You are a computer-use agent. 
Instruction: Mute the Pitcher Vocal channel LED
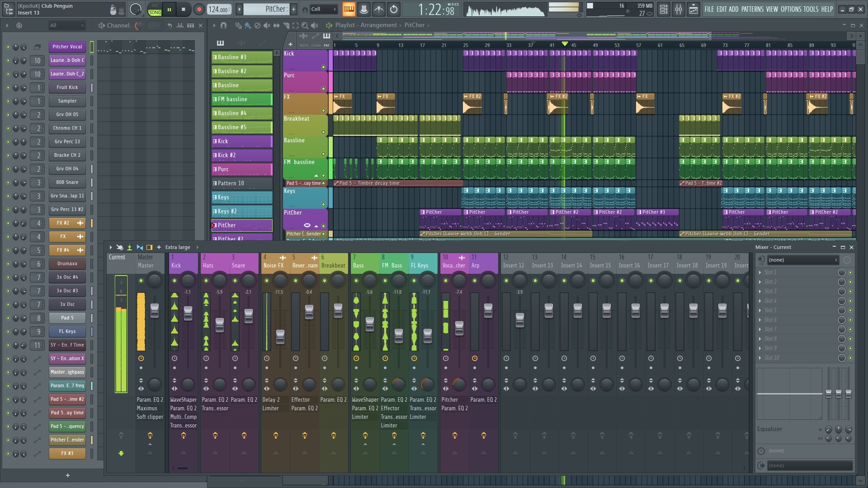tap(8, 47)
